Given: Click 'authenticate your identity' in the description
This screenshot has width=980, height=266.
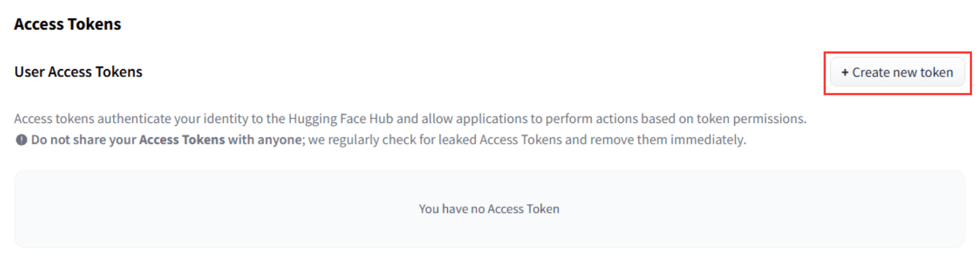Looking at the screenshot, I should pyautogui.click(x=173, y=119).
